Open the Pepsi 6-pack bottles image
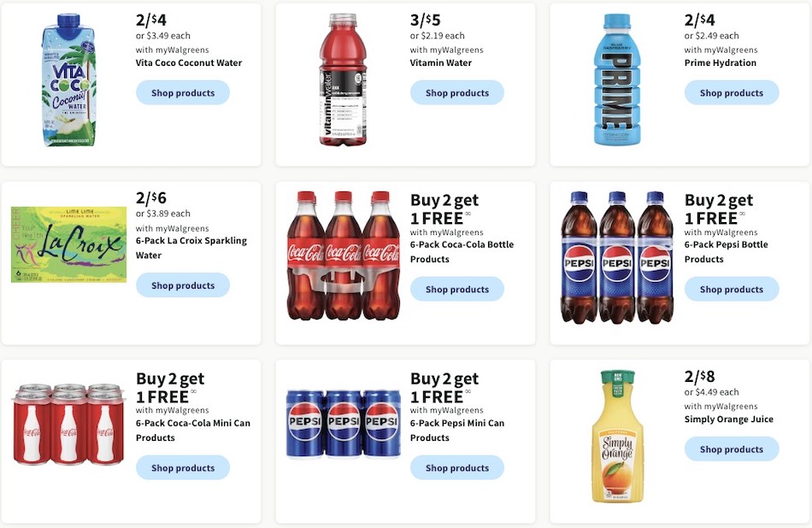This screenshot has width=812, height=528. click(x=617, y=256)
